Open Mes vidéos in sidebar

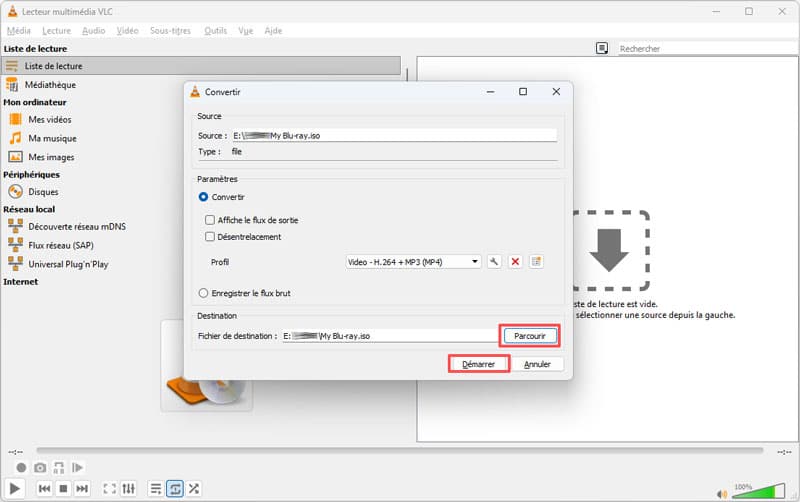(x=49, y=119)
